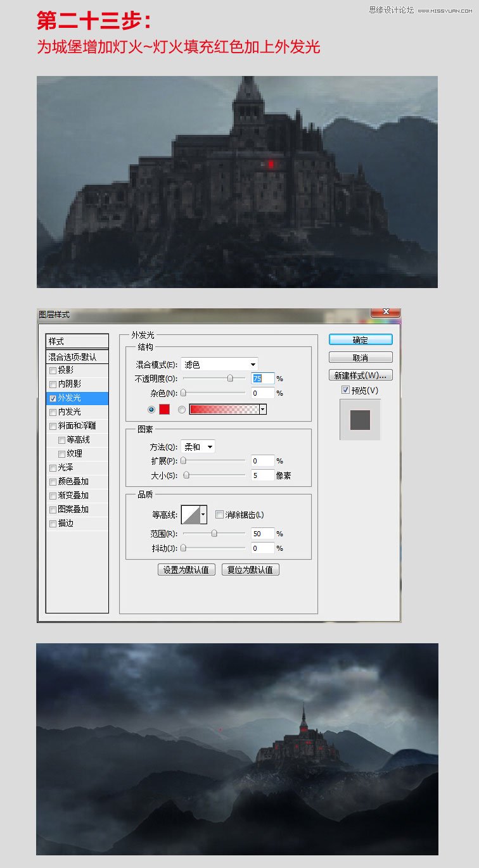Select the solid color radio button
The image size is (479, 868).
(x=151, y=410)
